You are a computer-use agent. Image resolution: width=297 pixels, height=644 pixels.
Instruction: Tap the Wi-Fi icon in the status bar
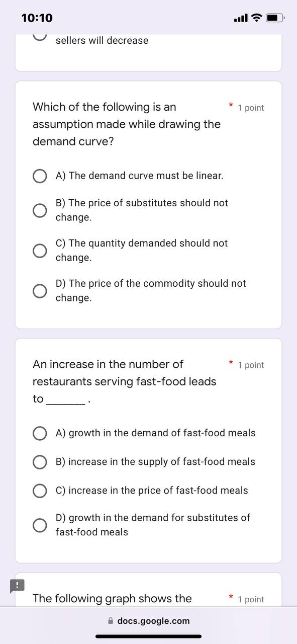point(256,18)
